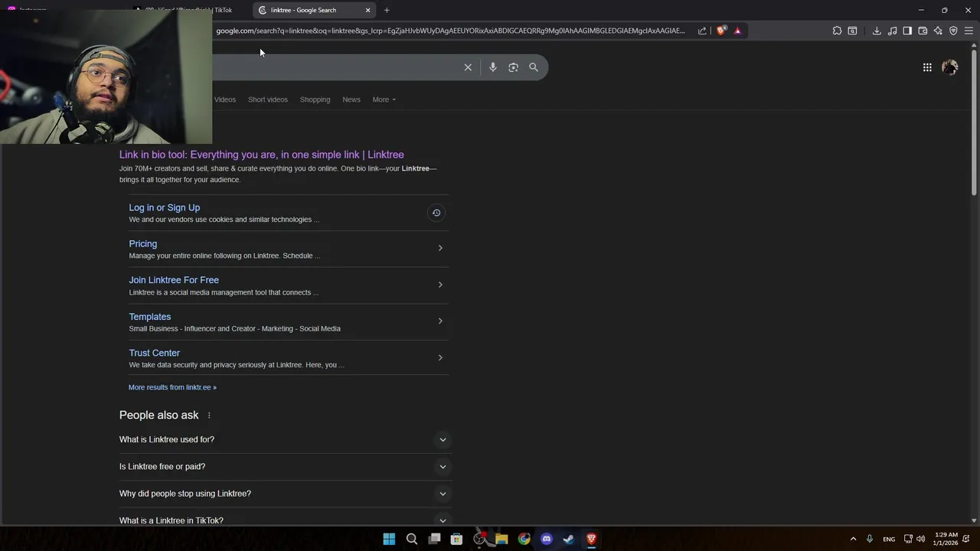Switch to the TikTok tab

tap(188, 10)
